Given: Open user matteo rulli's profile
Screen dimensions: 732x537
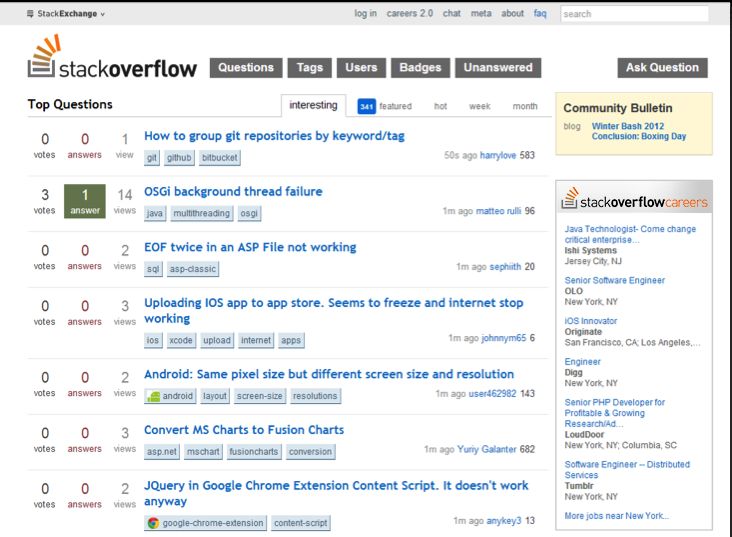Looking at the screenshot, I should (x=498, y=211).
